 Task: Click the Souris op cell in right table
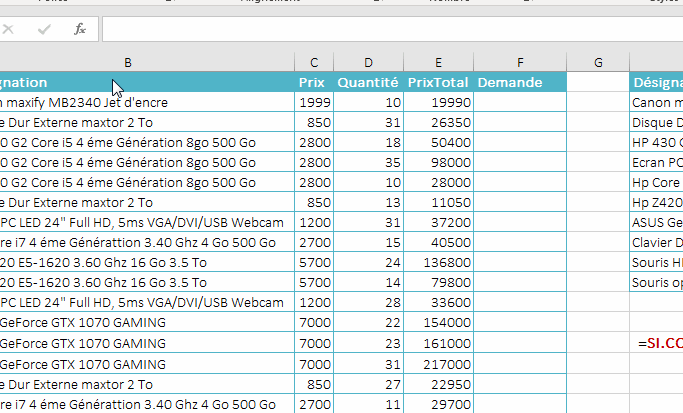tap(656, 283)
